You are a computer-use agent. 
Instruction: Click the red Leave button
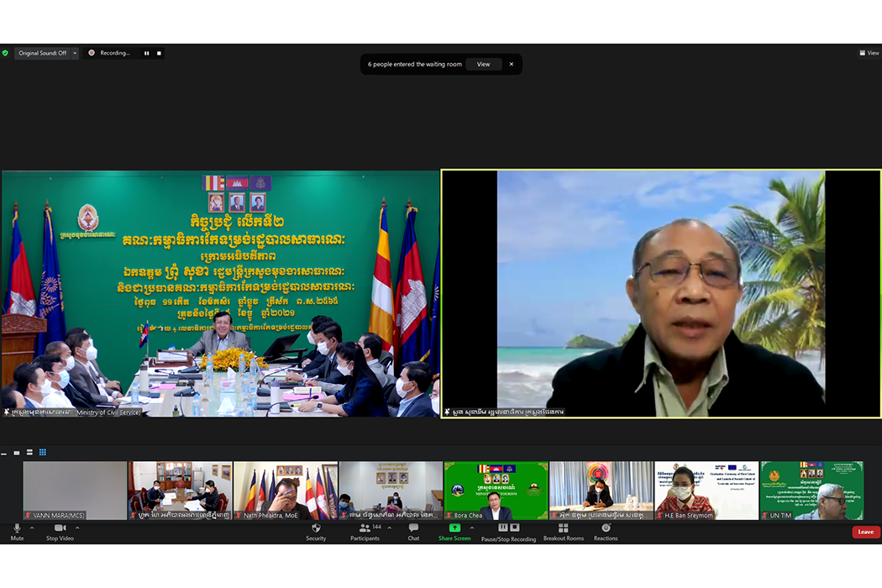(865, 532)
